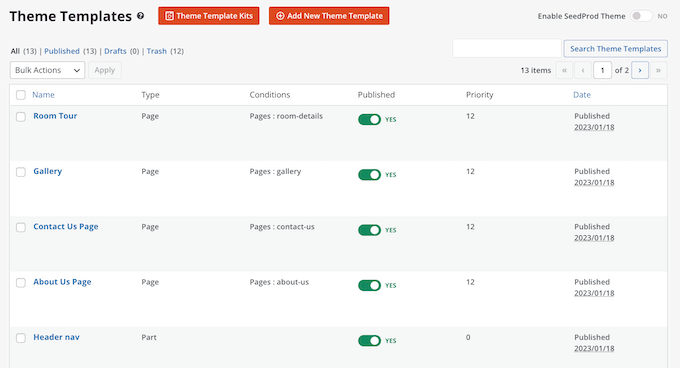Screen dimensions: 680x368
Task: Open the Bulk Actions dropdown
Action: point(47,70)
